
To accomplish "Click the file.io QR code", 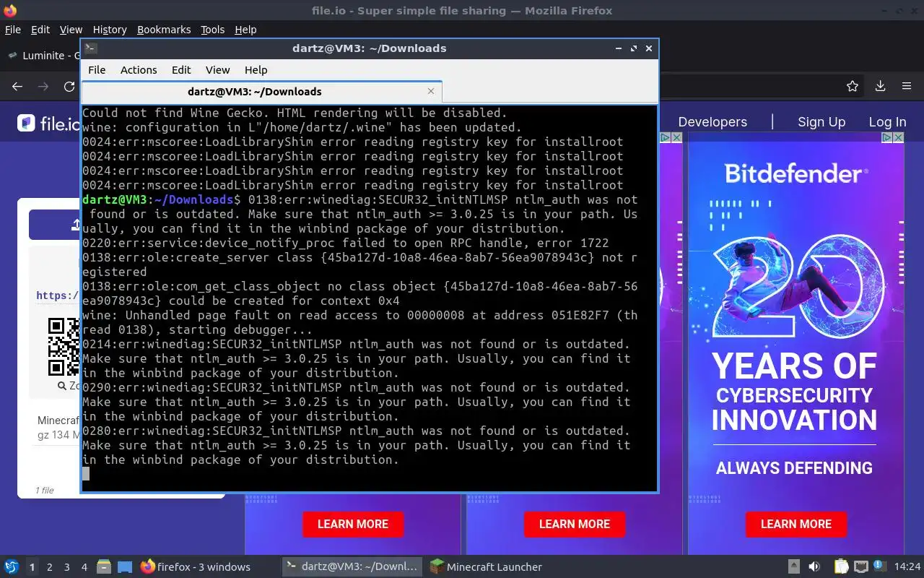I will (64, 347).
